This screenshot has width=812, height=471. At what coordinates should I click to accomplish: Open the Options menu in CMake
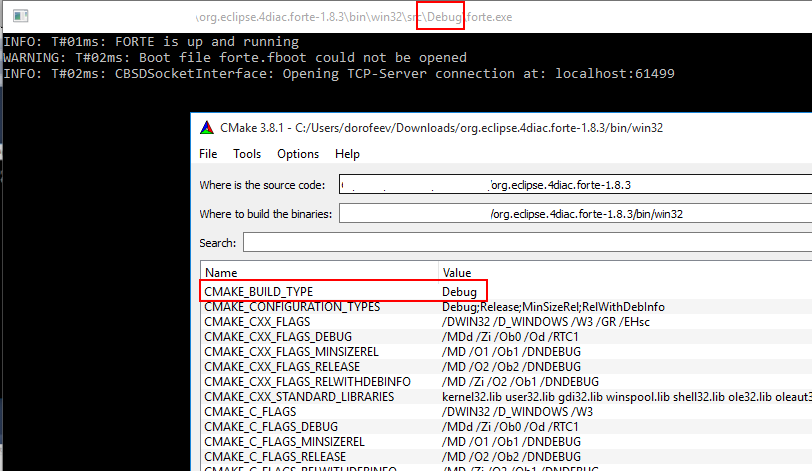pyautogui.click(x=298, y=154)
